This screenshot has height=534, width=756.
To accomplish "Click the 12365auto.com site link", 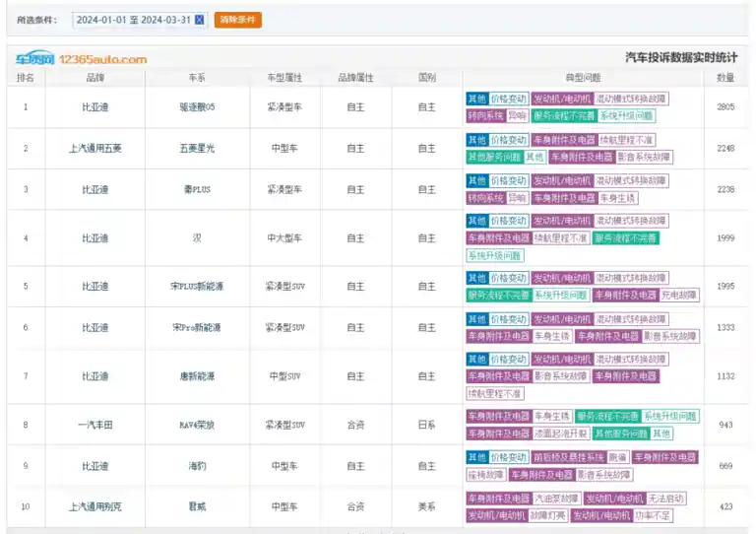I will [102, 59].
